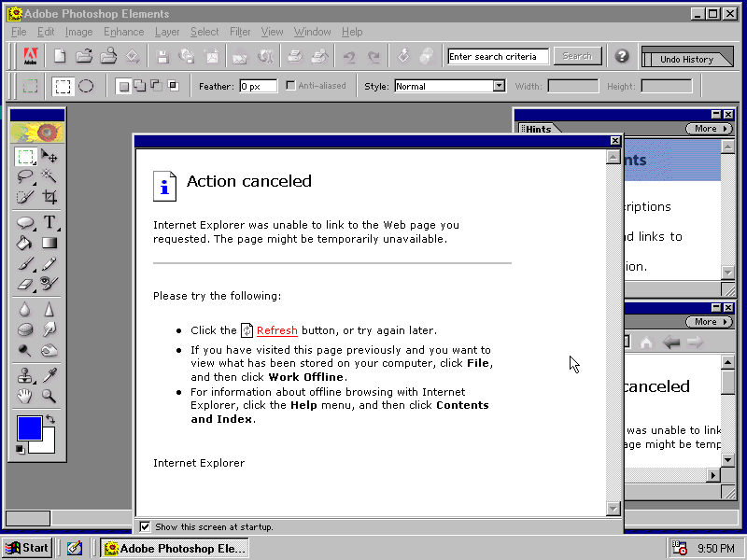
Task: Open the Windows Start menu
Action: (x=27, y=548)
